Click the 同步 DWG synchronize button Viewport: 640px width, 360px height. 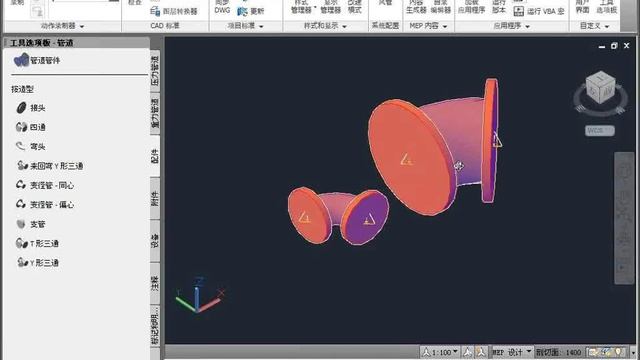[x=222, y=6]
